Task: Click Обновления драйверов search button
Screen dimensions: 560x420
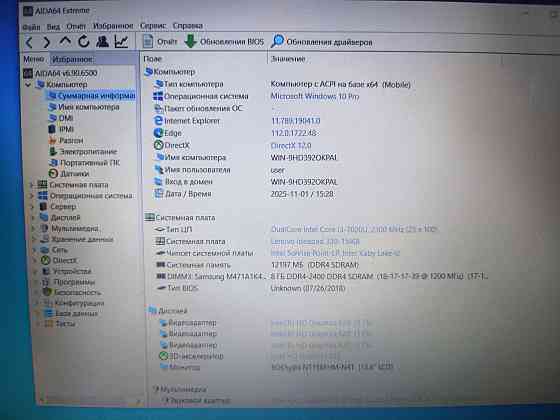Action: pyautogui.click(x=321, y=42)
